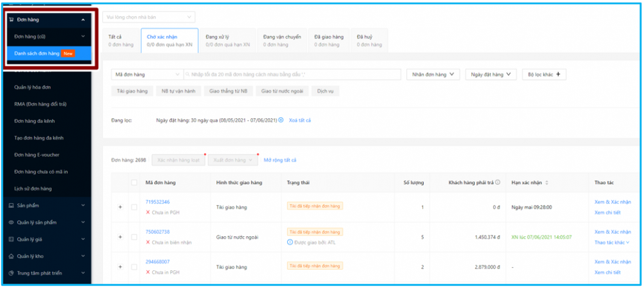The height and width of the screenshot is (287, 644).
Task: Toggle the select-all checkbox in the table header
Action: coord(134,183)
